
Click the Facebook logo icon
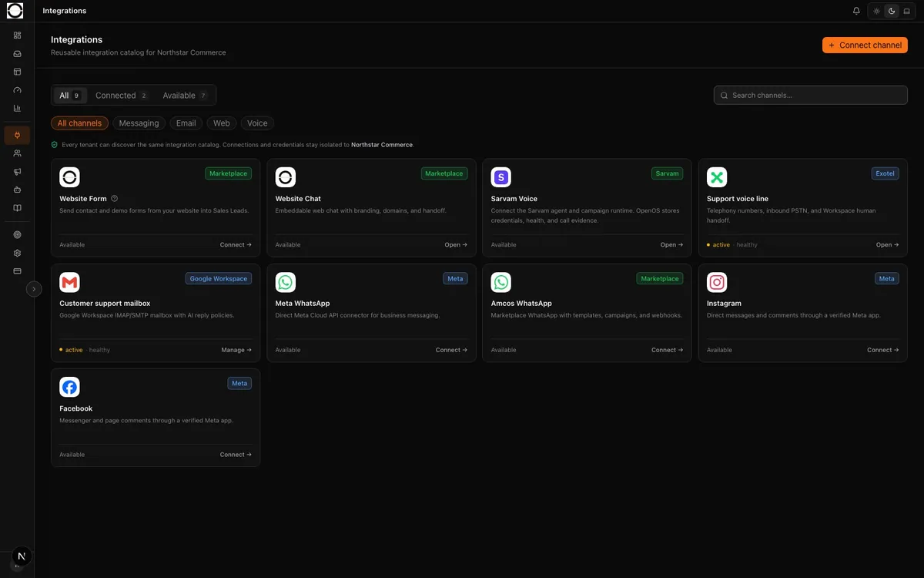pos(69,387)
